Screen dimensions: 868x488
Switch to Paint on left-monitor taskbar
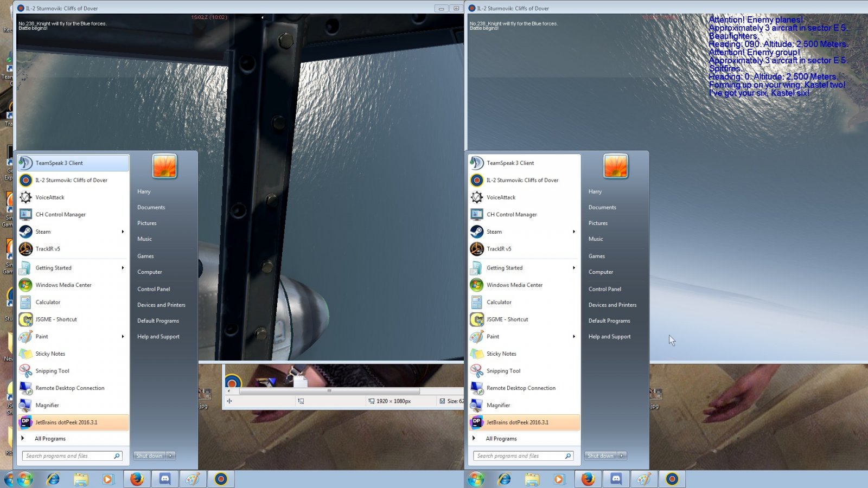193,479
